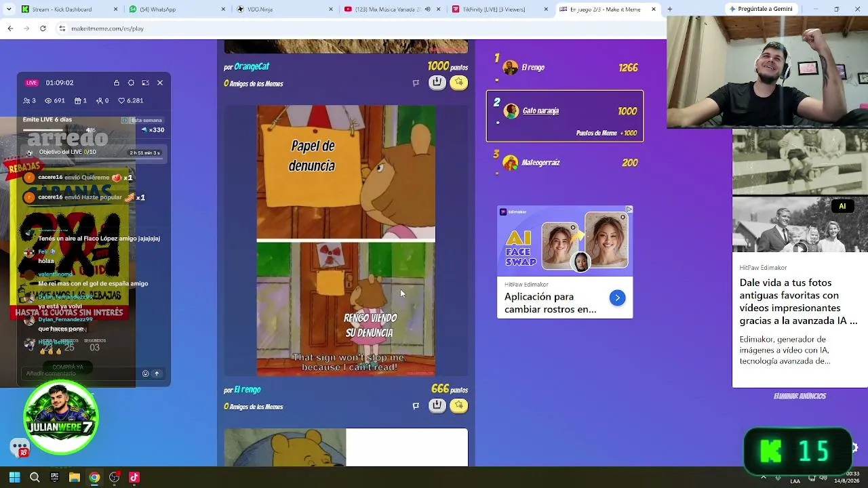This screenshot has width=868, height=488.
Task: Send the comment with the arrow button
Action: [157, 373]
